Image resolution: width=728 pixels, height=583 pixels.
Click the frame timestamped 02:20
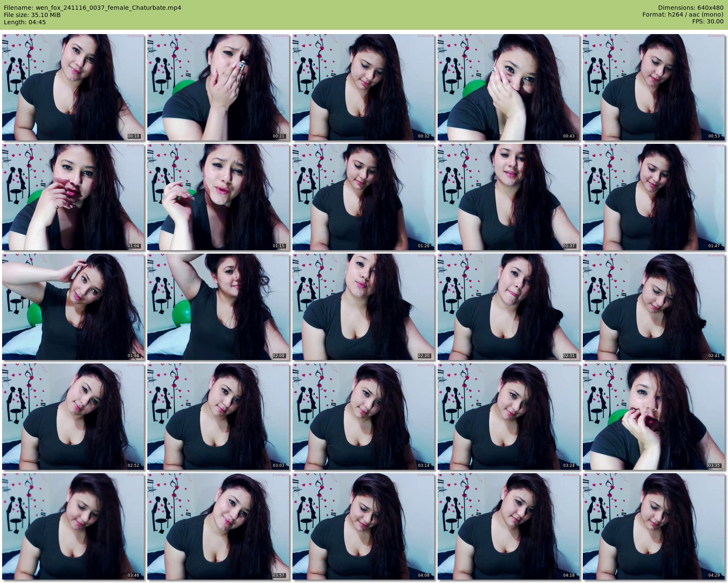coord(364,307)
